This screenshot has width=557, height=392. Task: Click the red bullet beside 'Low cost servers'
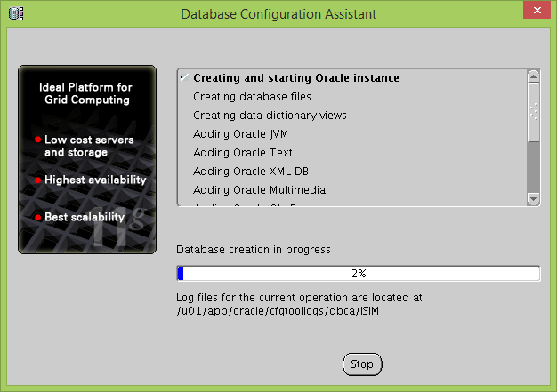point(37,140)
